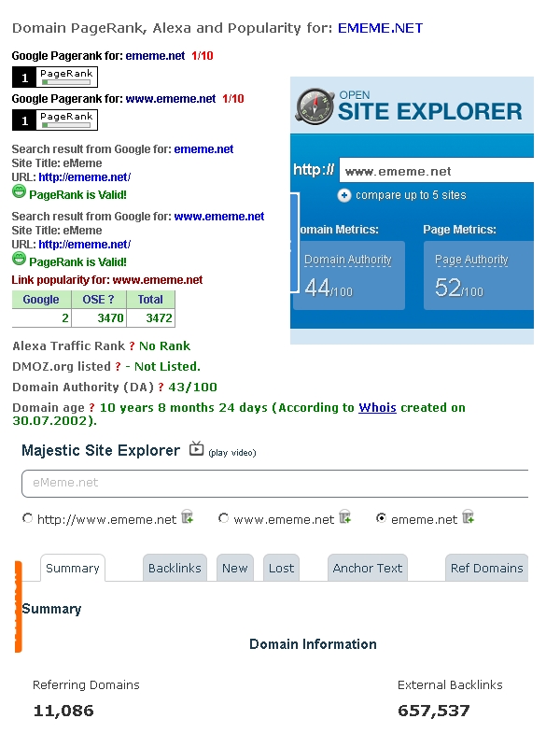This screenshot has width=560, height=747.
Task: Click the No Rank Alexa value
Action: (x=164, y=346)
